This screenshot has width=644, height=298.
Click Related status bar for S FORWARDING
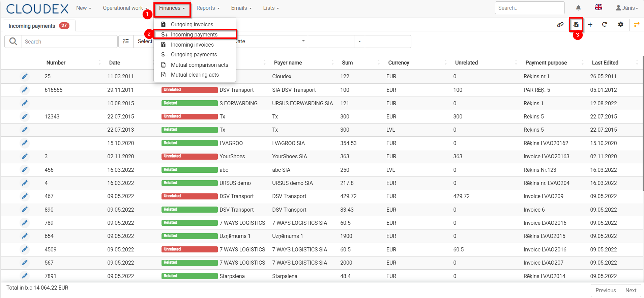pos(189,103)
